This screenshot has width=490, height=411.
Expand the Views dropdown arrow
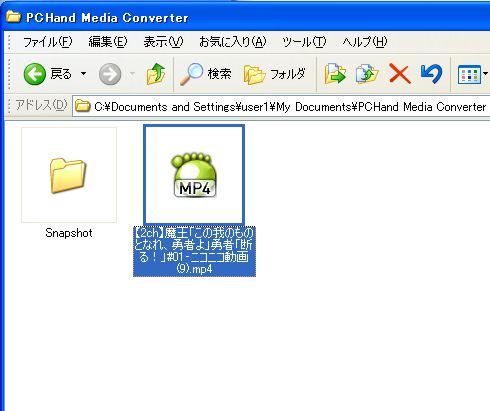click(x=486, y=74)
